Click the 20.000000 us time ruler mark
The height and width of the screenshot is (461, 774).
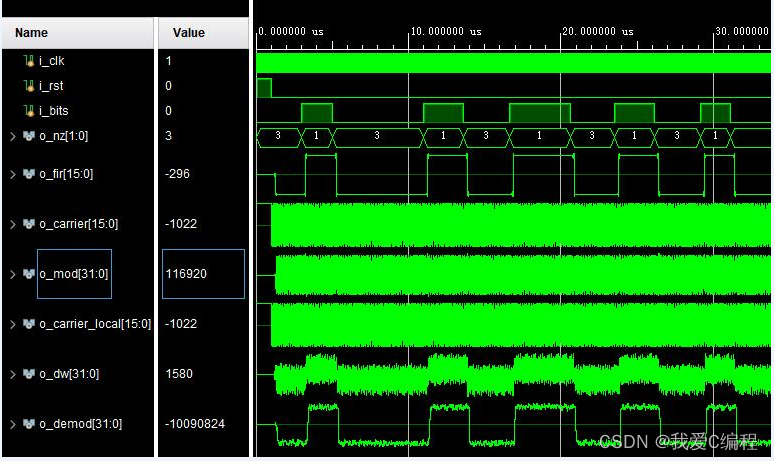[598, 32]
